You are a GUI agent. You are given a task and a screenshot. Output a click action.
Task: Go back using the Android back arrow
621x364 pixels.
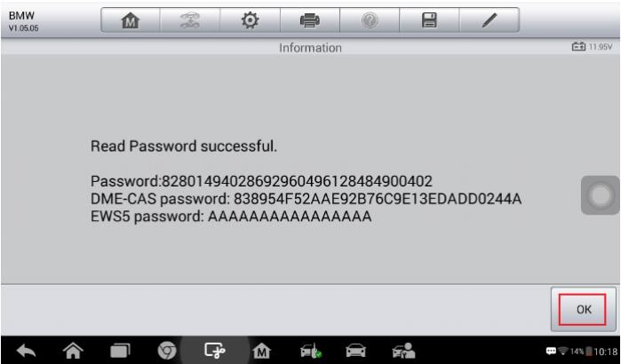click(26, 351)
